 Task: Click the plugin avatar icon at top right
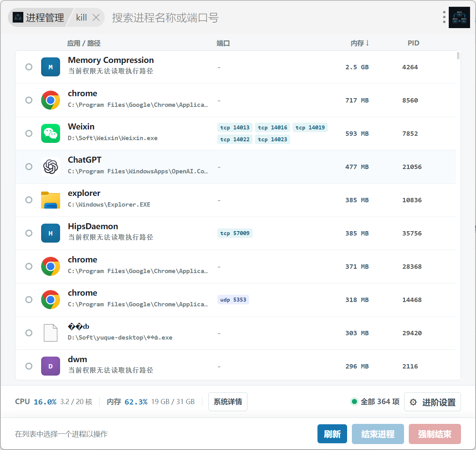click(459, 17)
